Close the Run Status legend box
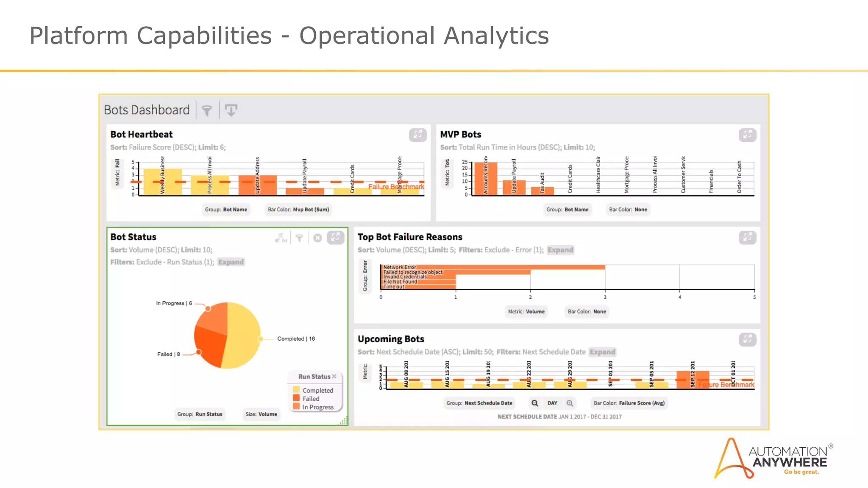 [334, 376]
